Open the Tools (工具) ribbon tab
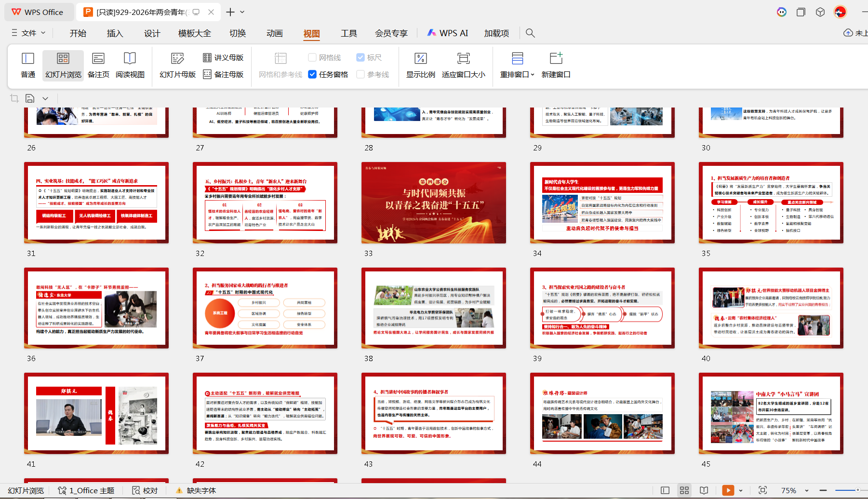The height and width of the screenshot is (499, 868). point(349,33)
